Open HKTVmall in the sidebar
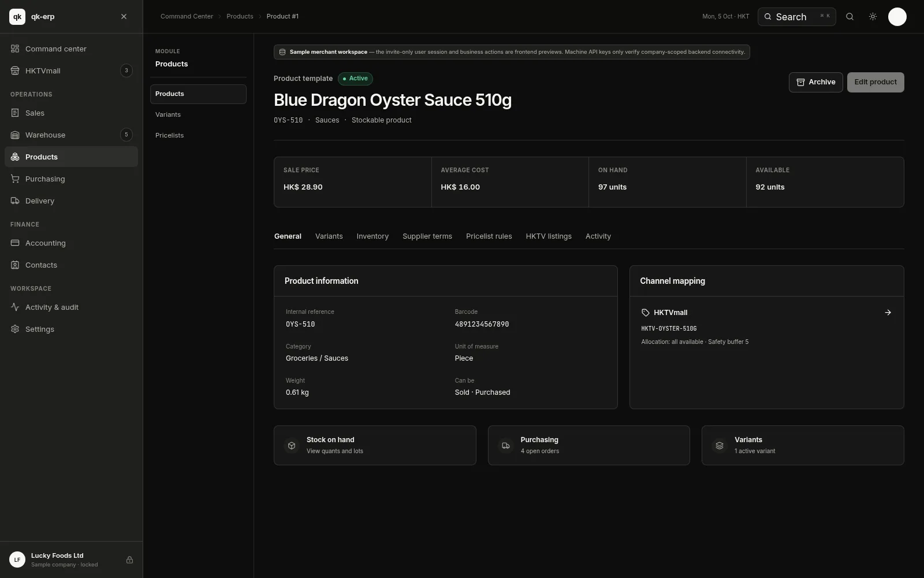Viewport: 924px width, 578px height. (71, 71)
